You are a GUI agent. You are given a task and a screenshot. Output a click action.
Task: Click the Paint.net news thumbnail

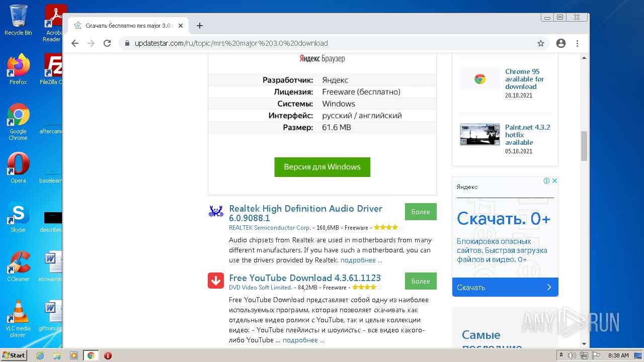(x=480, y=135)
